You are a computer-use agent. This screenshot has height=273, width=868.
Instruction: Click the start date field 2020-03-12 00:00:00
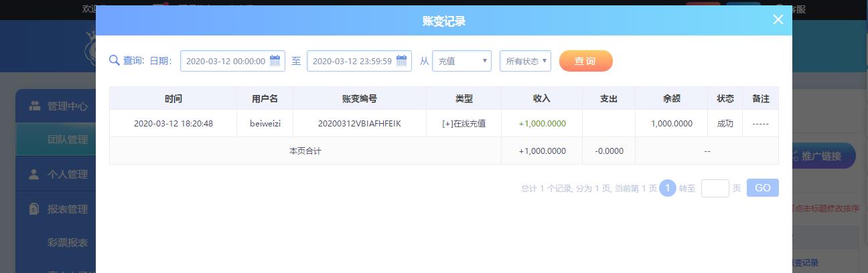(x=232, y=61)
